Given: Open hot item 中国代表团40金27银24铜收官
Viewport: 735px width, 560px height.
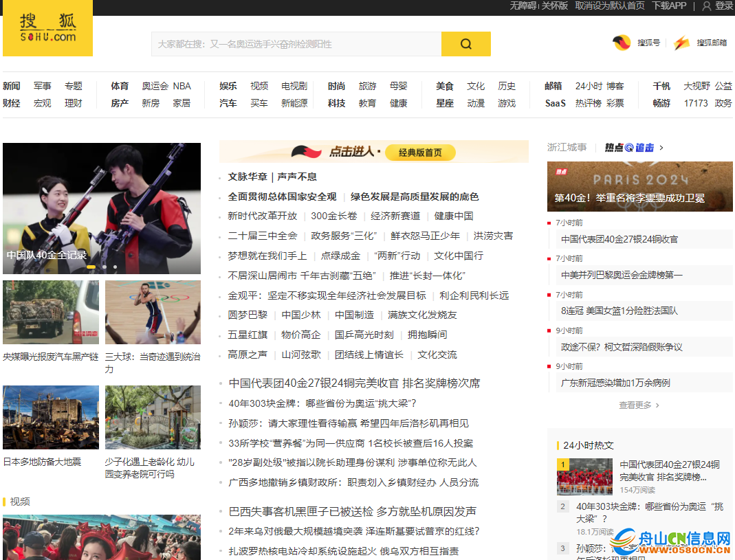Looking at the screenshot, I should (619, 240).
